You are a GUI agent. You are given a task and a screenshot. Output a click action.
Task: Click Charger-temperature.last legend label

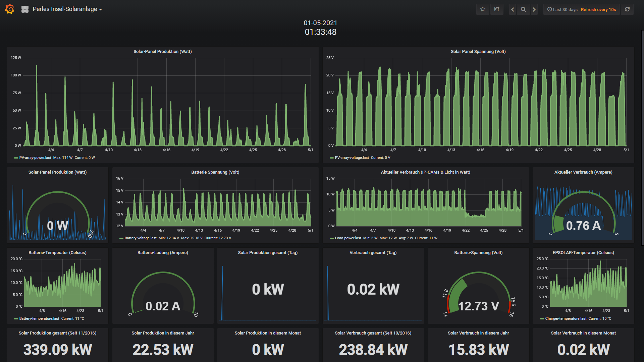click(566, 318)
